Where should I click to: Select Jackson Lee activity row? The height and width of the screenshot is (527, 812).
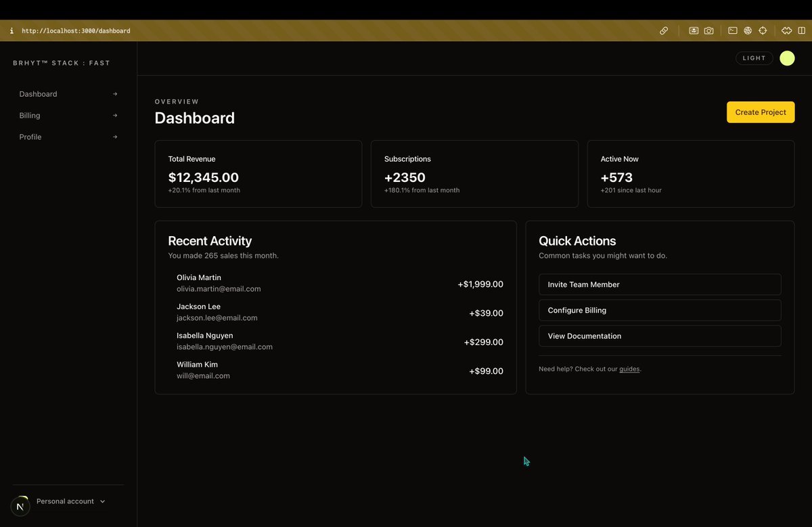(x=336, y=313)
